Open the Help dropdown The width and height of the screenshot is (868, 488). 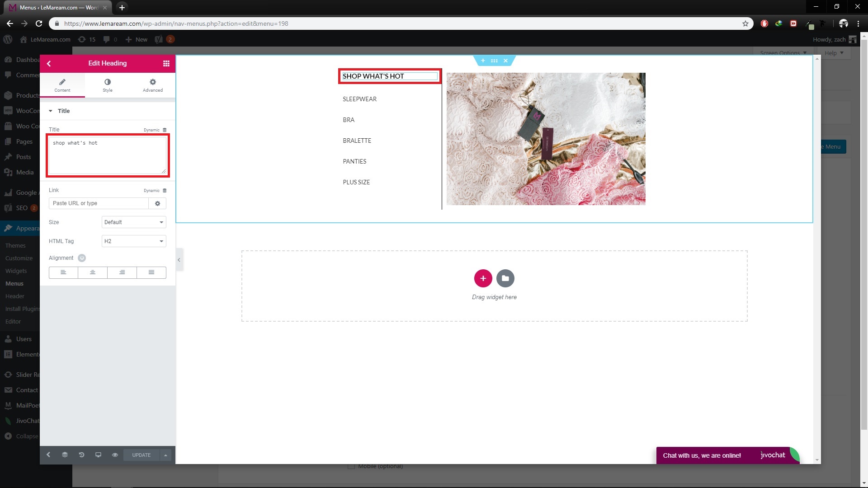(x=833, y=53)
